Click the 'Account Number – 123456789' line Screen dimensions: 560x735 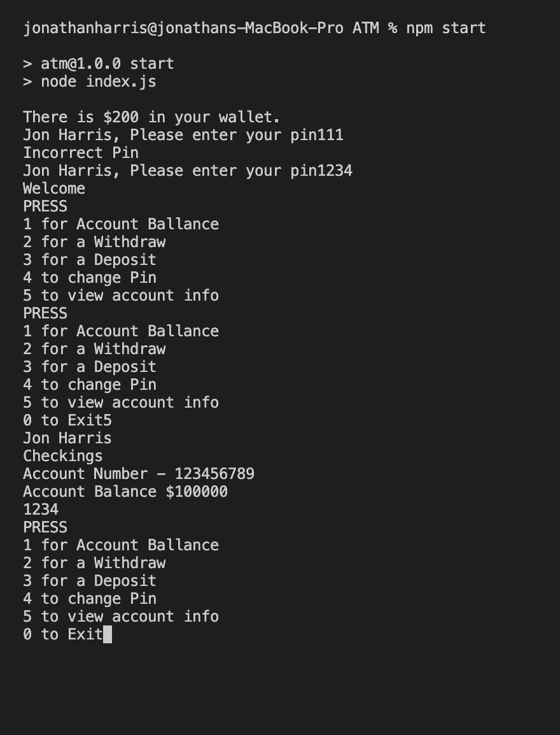pos(139,473)
